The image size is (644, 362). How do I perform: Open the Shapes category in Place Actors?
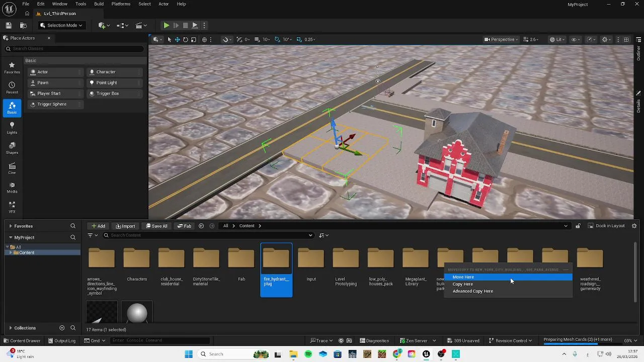pyautogui.click(x=12, y=148)
